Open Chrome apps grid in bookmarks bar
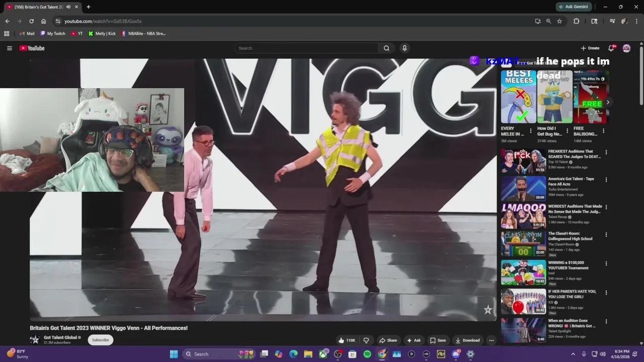 [7, 34]
